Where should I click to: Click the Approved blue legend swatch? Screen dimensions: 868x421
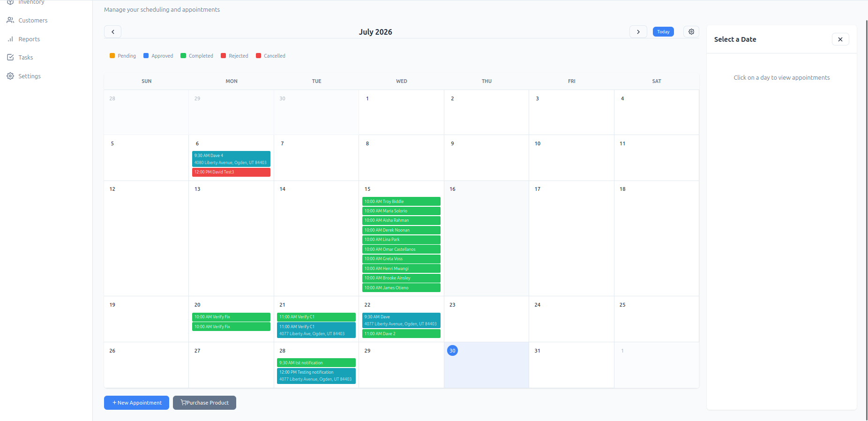pyautogui.click(x=146, y=56)
